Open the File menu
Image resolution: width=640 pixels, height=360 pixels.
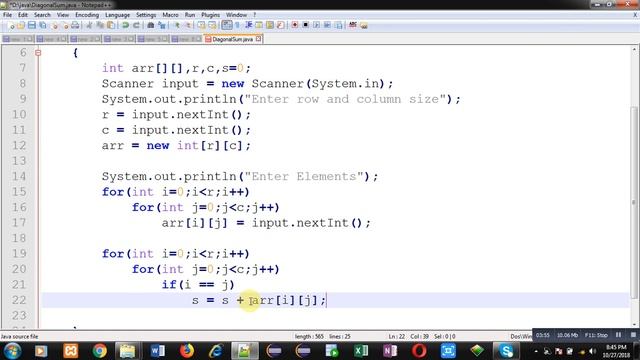(7, 15)
